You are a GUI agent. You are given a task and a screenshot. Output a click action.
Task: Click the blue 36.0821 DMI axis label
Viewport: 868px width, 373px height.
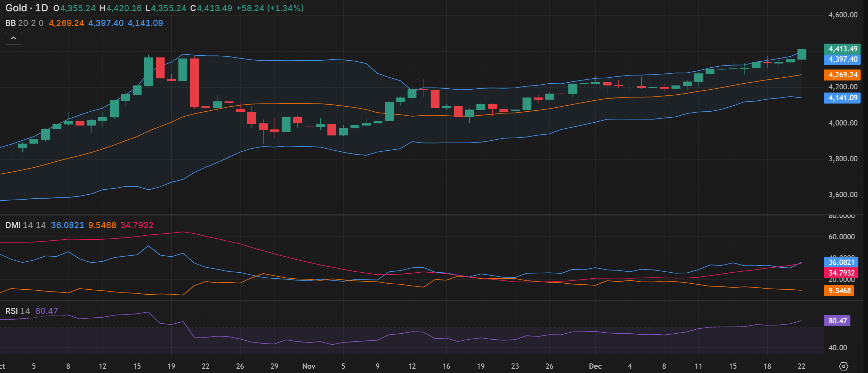point(841,262)
